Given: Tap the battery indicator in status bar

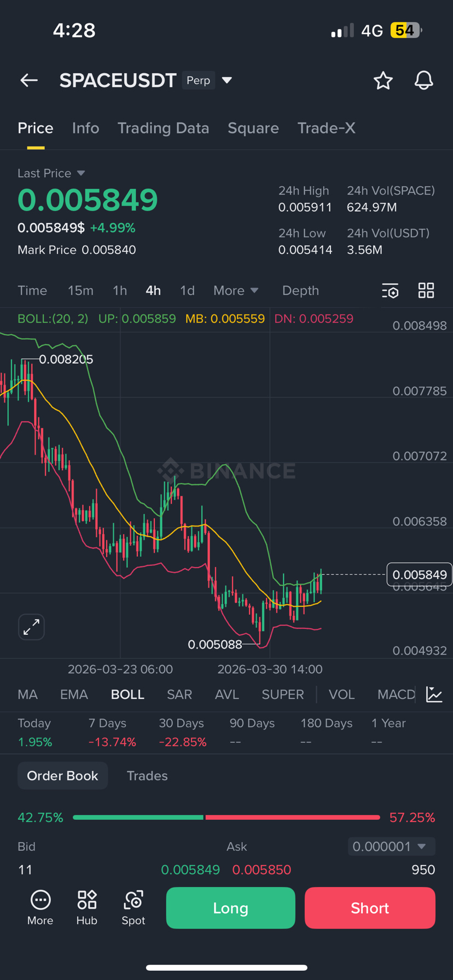Looking at the screenshot, I should tap(406, 30).
